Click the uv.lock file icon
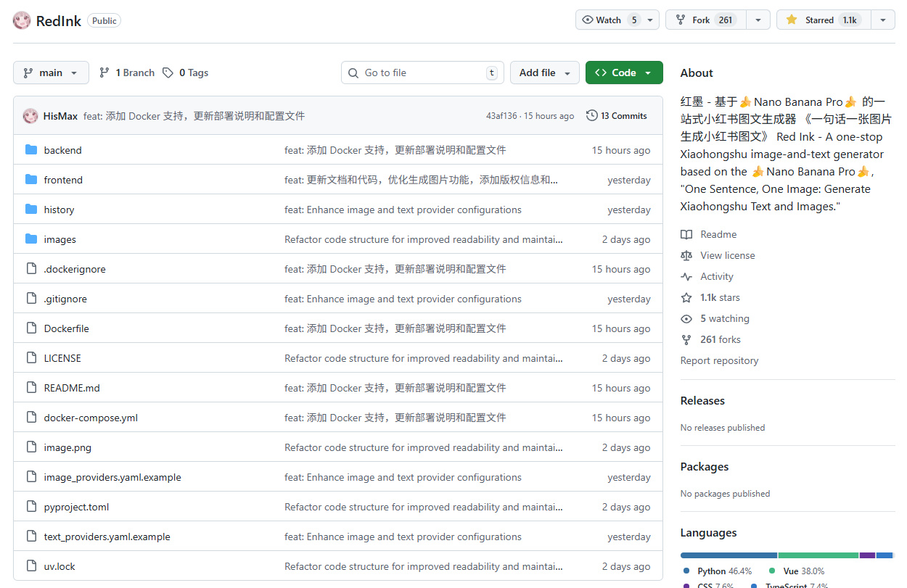Viewport: 907px width, 588px height. [31, 566]
